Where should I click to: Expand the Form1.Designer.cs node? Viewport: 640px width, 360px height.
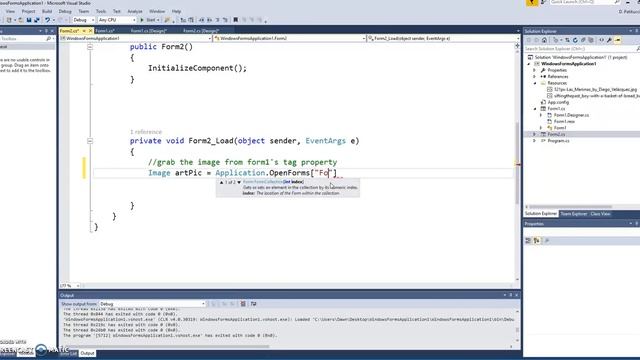coord(541,116)
